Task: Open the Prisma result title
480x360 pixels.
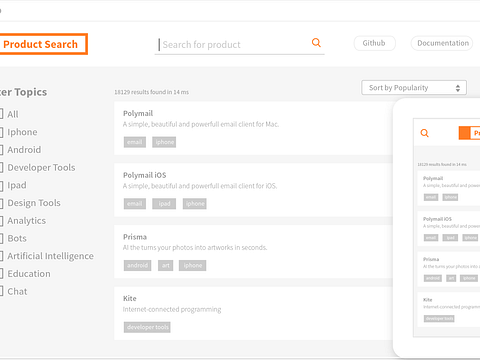Action: pyautogui.click(x=135, y=237)
